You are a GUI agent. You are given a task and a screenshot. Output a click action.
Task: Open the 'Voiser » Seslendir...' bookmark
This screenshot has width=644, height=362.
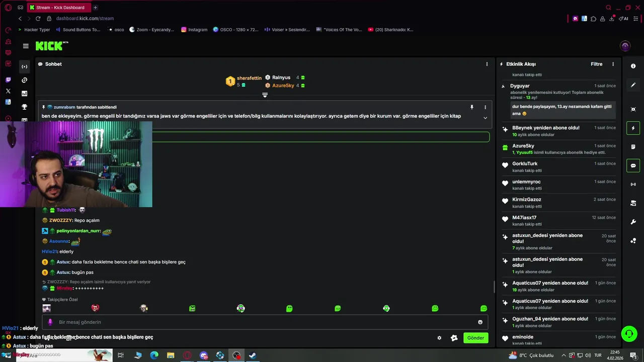(287, 30)
